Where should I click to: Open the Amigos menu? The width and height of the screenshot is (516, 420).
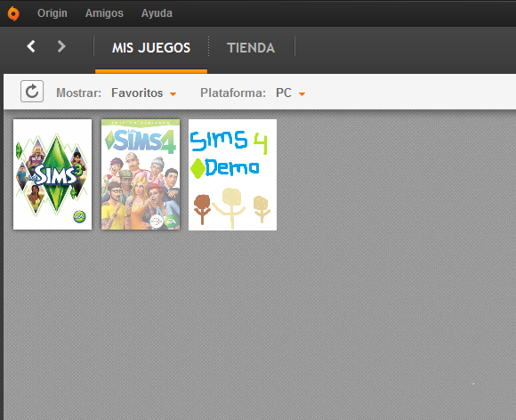click(x=104, y=13)
